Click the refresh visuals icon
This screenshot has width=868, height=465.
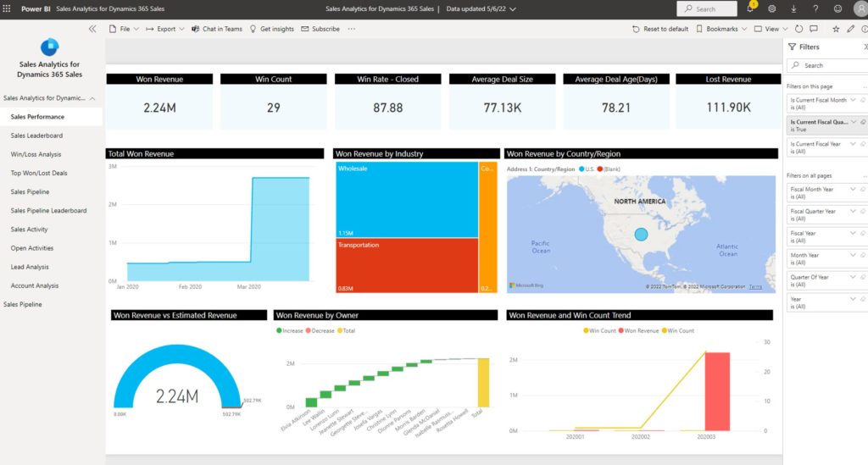(798, 29)
